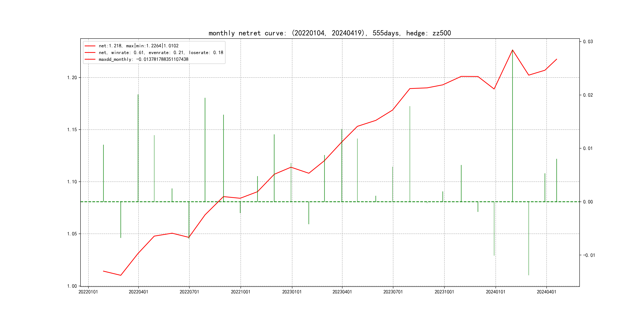Viewport: 644px width, 322px height.
Task: Click the red curve's final endpoint
Action: point(557,59)
